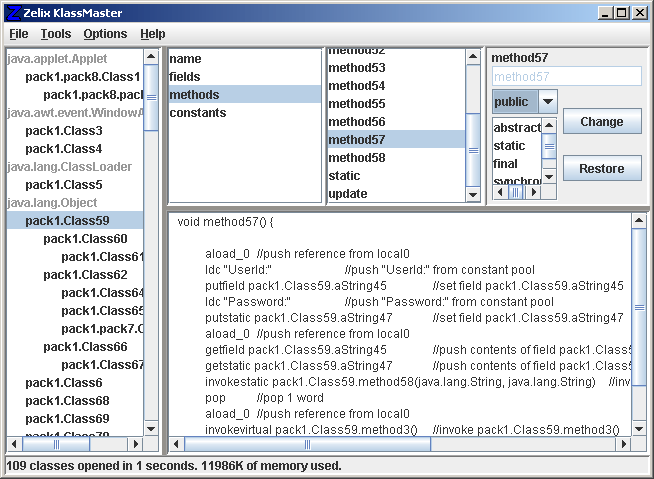The image size is (654, 479).
Task: Select pack1.Class69 in the class tree
Action: point(67,418)
